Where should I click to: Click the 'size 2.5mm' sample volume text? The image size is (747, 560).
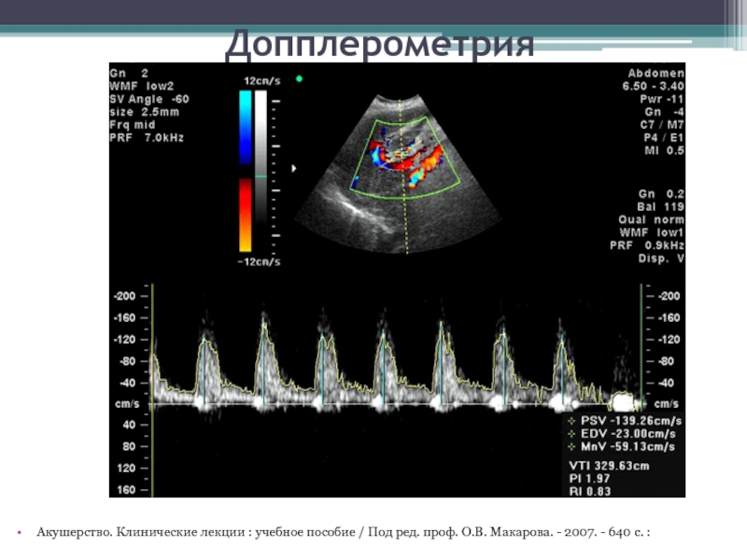pos(145,112)
